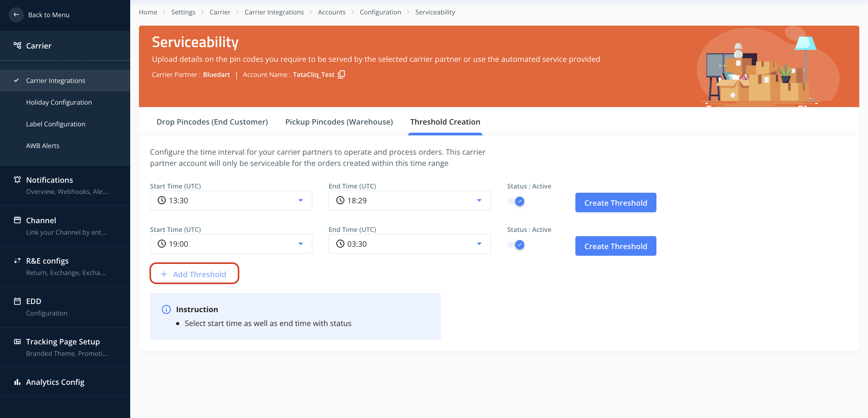Click the Channel storefront icon in sidebar

point(17,220)
